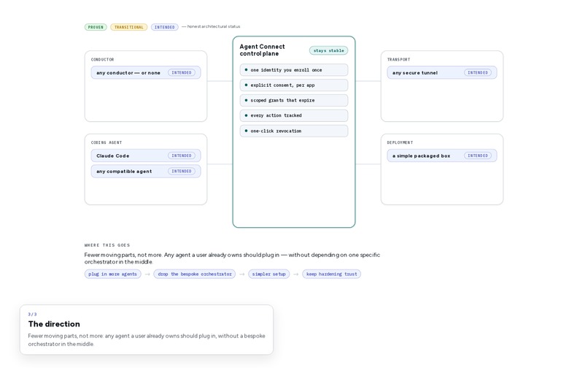Select the 'any conductor — or none' row
588x368 pixels.
coord(146,72)
